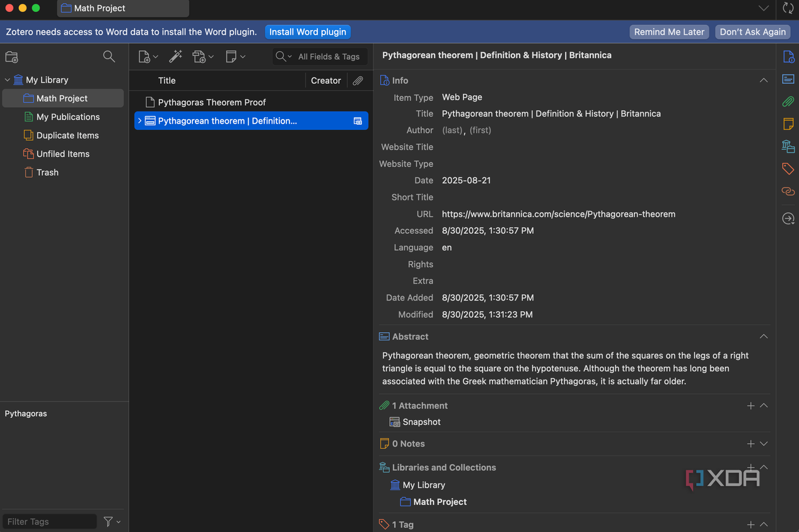Add a tag with plus button
Screen dimensions: 799x532
click(x=750, y=524)
